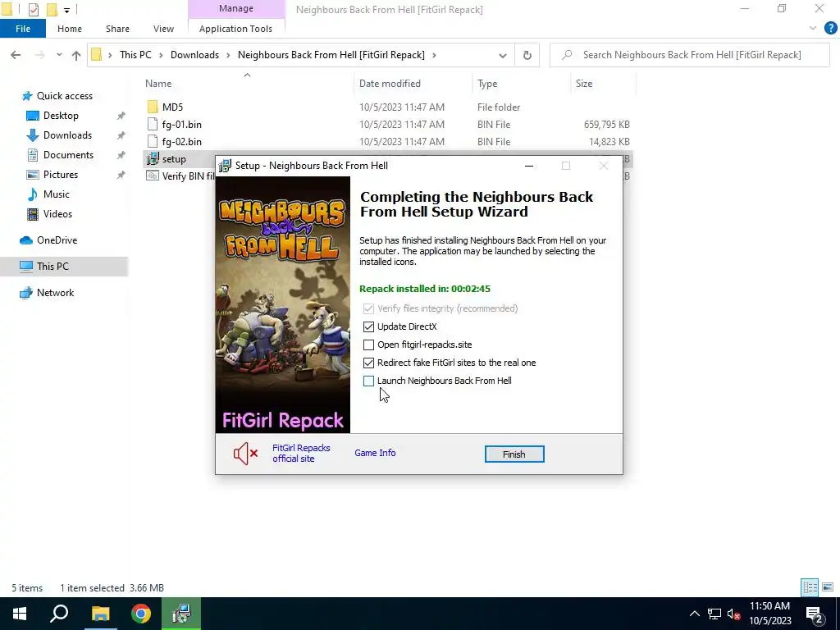Open Videos in the navigation pane
840x630 pixels.
click(57, 214)
